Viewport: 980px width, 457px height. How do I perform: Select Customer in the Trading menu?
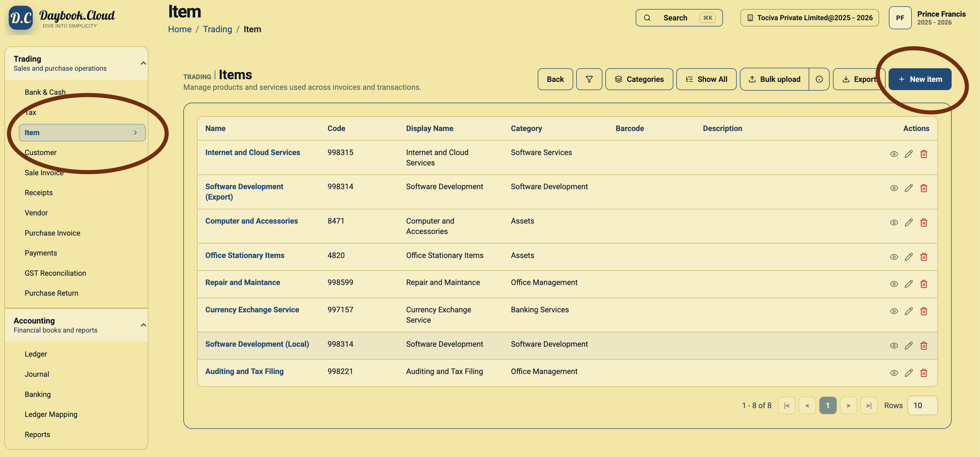40,153
